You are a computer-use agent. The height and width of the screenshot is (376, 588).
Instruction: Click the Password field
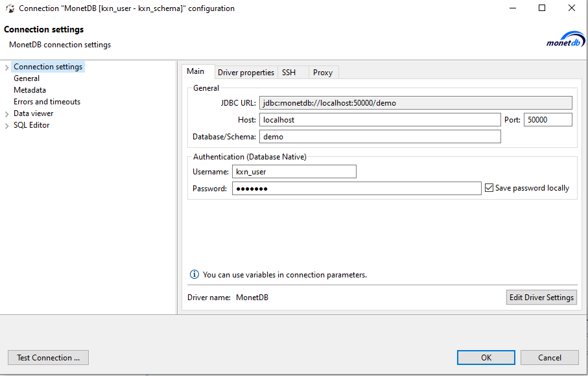click(357, 188)
